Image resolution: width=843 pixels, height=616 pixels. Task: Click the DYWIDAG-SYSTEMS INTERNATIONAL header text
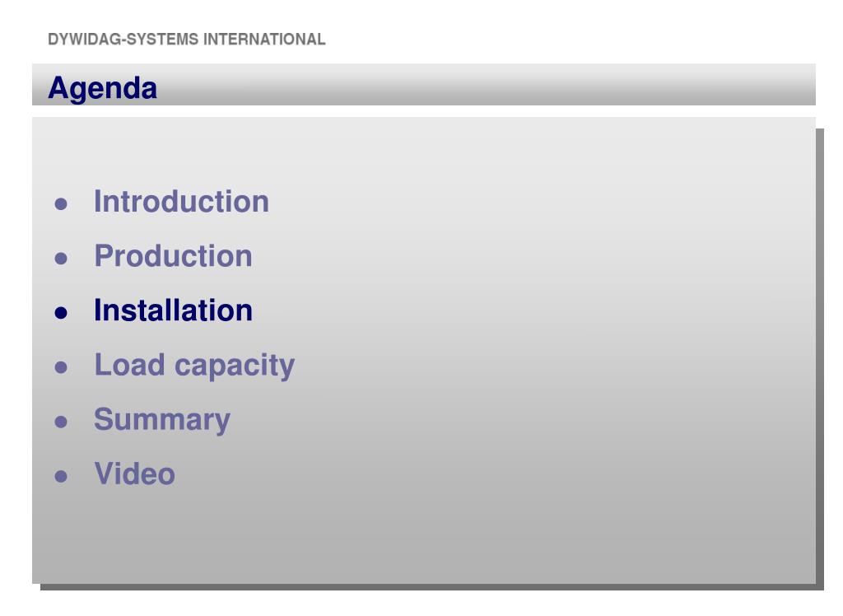(187, 40)
